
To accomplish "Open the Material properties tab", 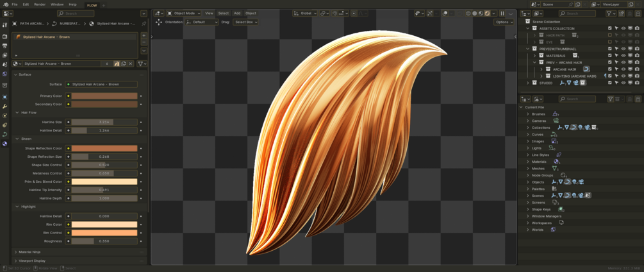I will 5,144.
